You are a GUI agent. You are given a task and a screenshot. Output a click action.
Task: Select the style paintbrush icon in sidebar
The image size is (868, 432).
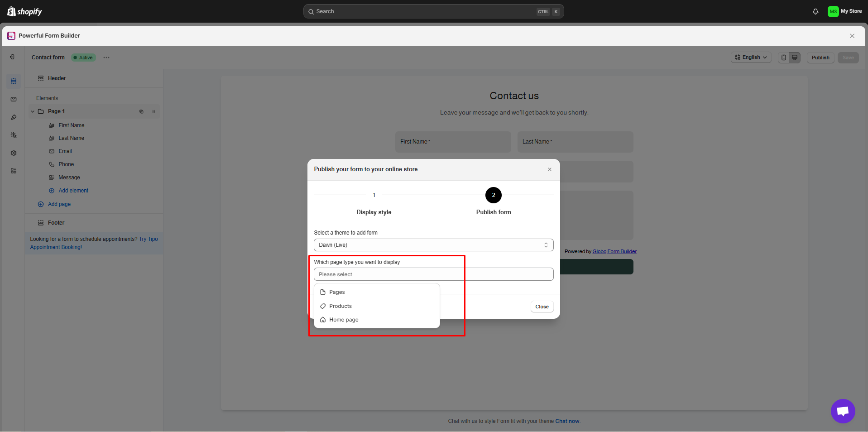[13, 117]
